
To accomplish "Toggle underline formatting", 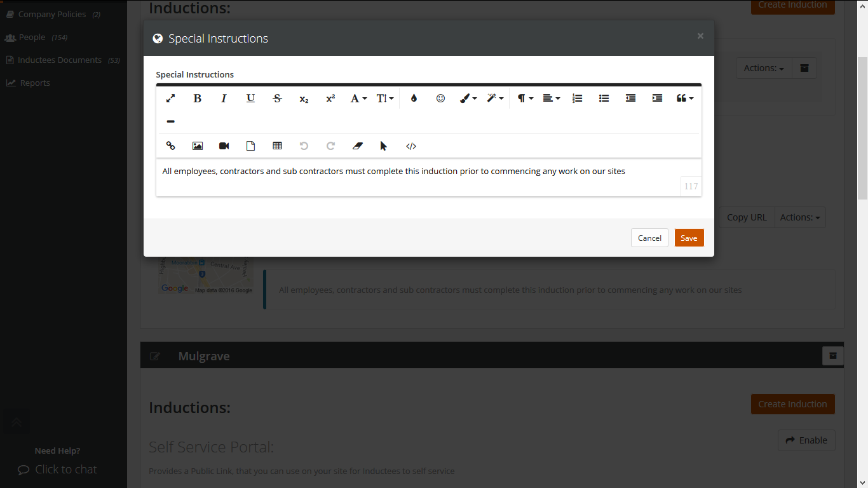I will (x=250, y=98).
